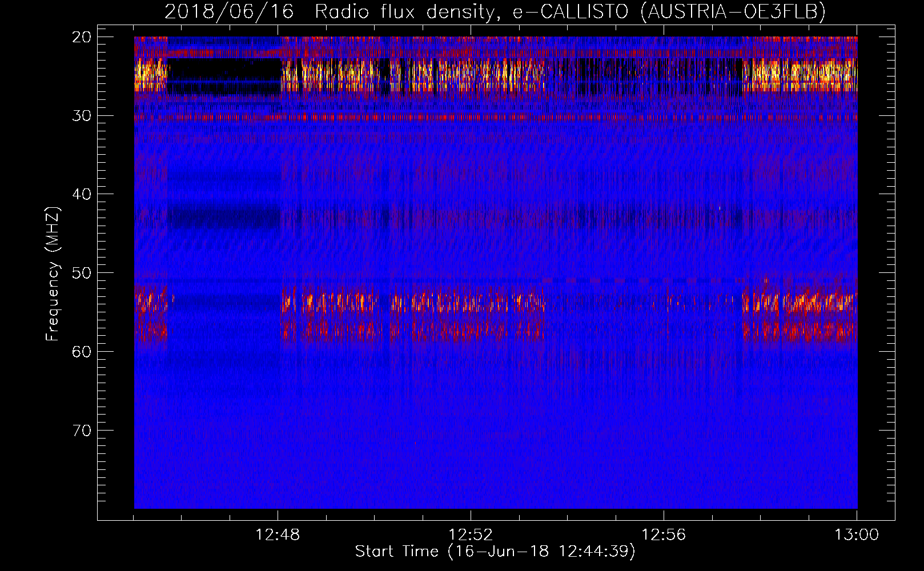Image resolution: width=924 pixels, height=571 pixels.
Task: Click the '13:00' time tick label
Action: 857,535
